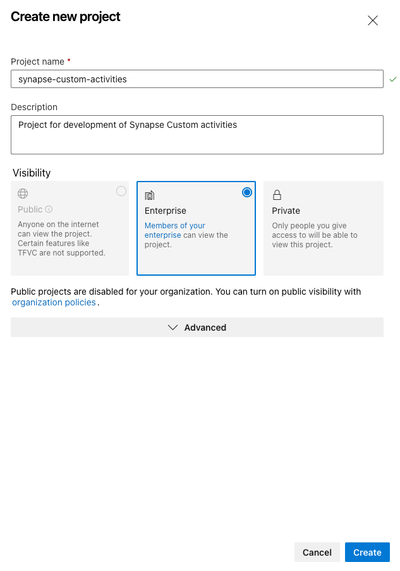This screenshot has height=571, width=400.
Task: Click the green checkmark beside project name
Action: (393, 79)
